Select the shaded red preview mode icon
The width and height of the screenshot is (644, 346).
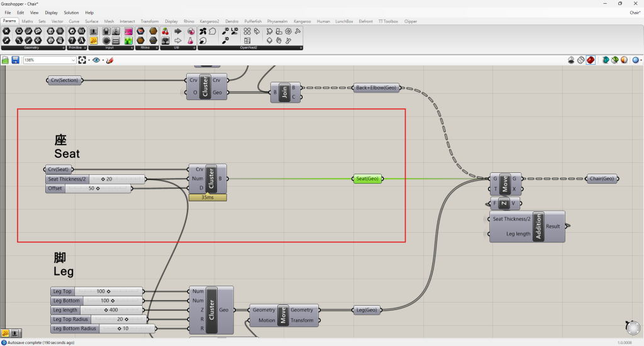(x=591, y=60)
